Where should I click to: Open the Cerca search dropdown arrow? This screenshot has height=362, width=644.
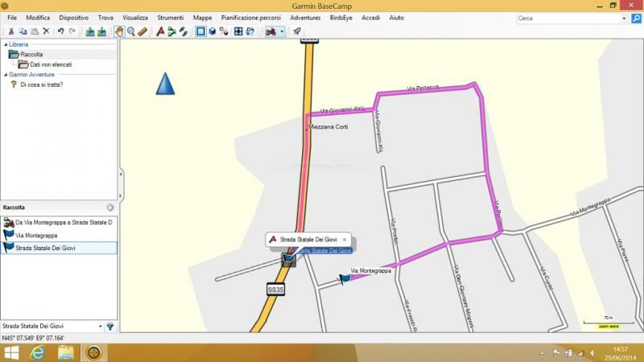pyautogui.click(x=624, y=19)
